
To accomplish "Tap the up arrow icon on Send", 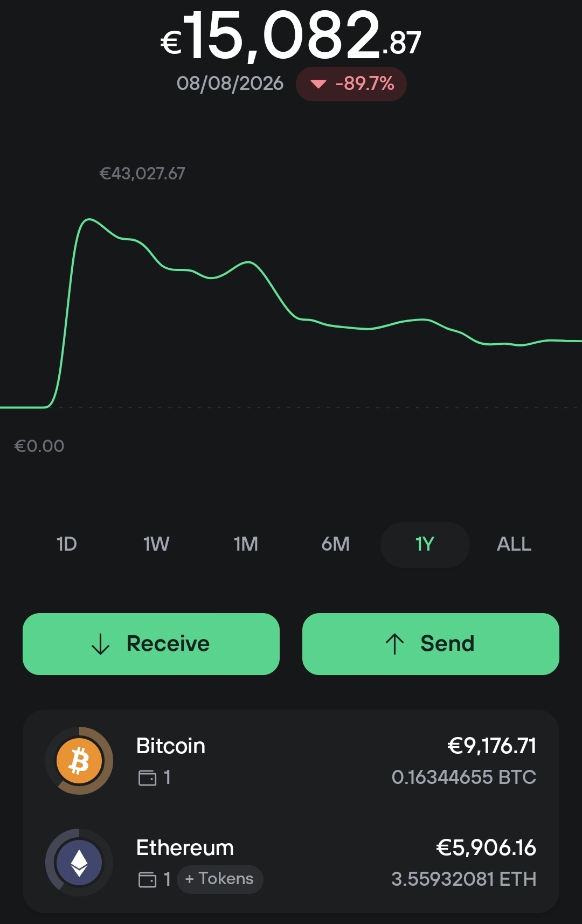I will coord(394,644).
